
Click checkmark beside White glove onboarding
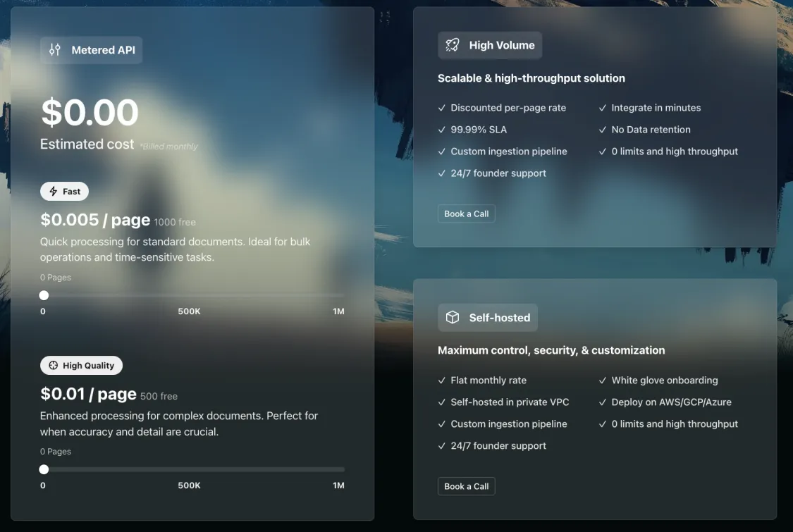coord(603,381)
